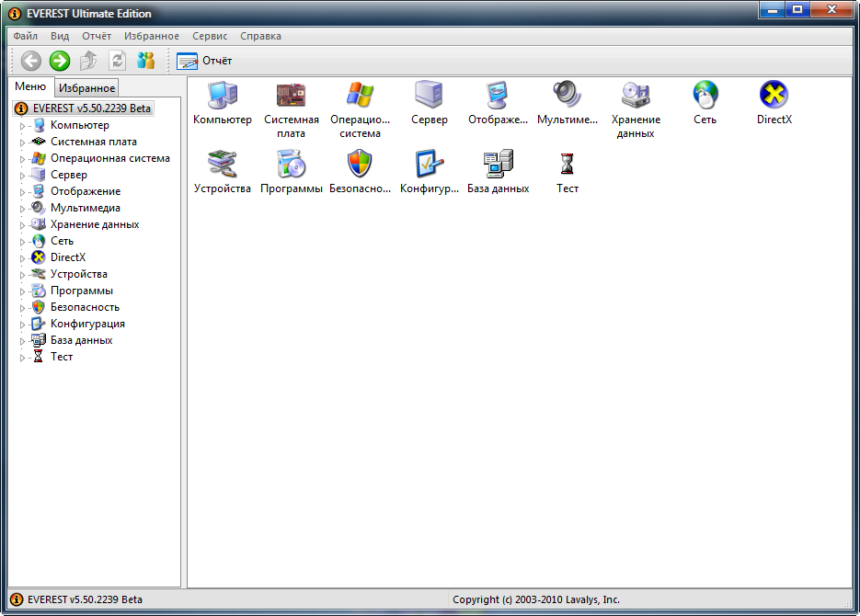
Task: Open the Отчёт menu in menu bar
Action: click(x=97, y=36)
